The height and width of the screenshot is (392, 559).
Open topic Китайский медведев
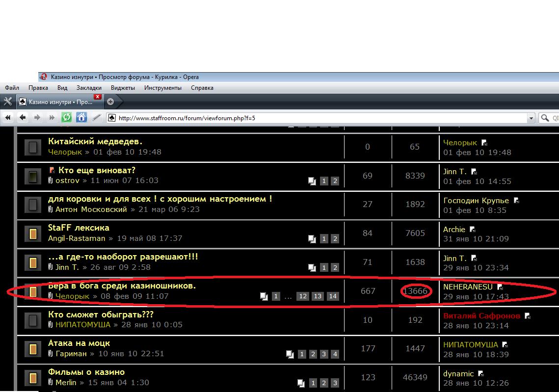95,141
